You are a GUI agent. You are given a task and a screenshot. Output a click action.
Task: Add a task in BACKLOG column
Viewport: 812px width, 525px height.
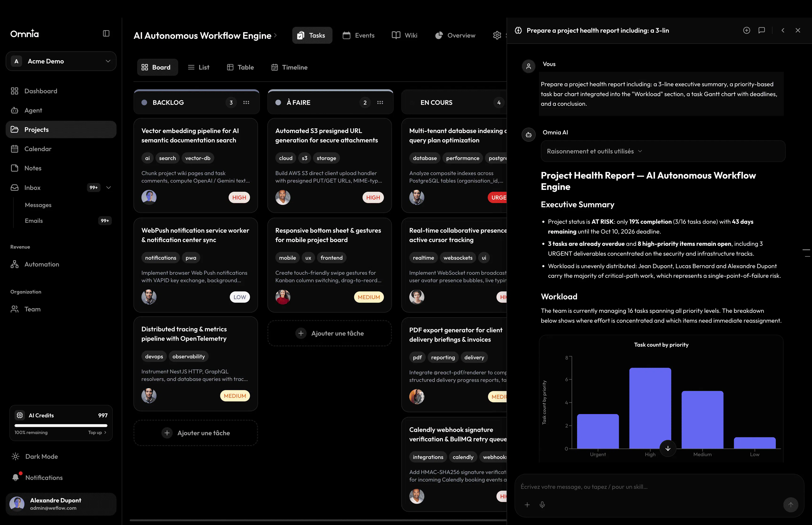pos(195,433)
